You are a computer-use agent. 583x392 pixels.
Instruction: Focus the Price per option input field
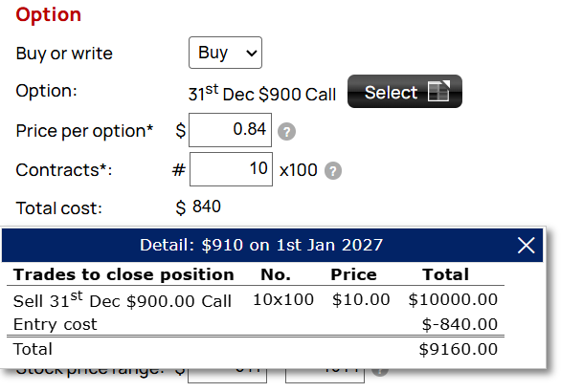pyautogui.click(x=230, y=130)
